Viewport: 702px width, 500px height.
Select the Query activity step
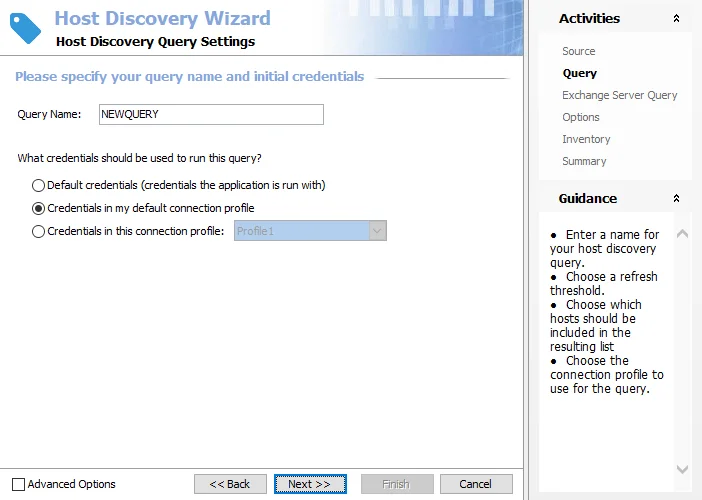[579, 73]
